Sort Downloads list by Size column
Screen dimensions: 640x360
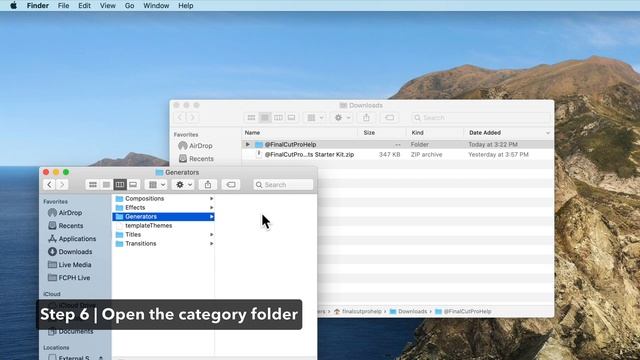pos(382,133)
